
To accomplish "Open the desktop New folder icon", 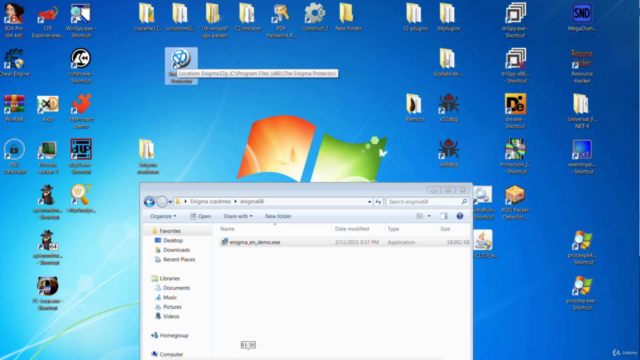I will 348,17.
